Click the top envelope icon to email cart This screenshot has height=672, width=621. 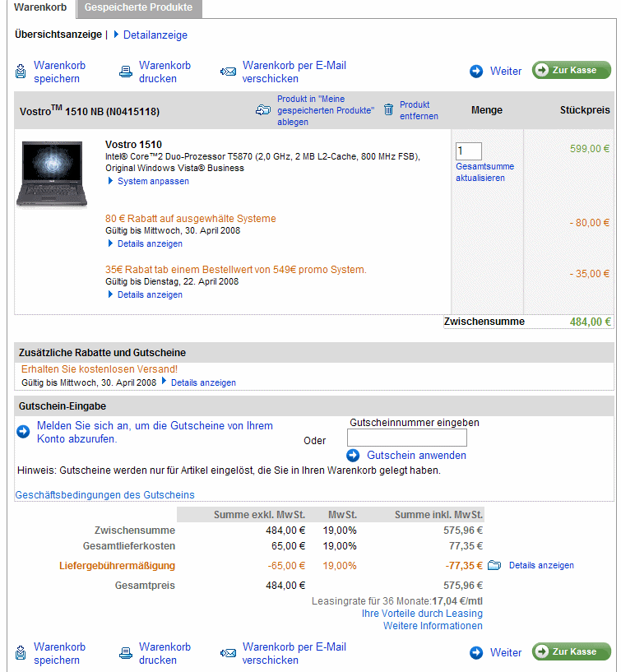coord(228,72)
